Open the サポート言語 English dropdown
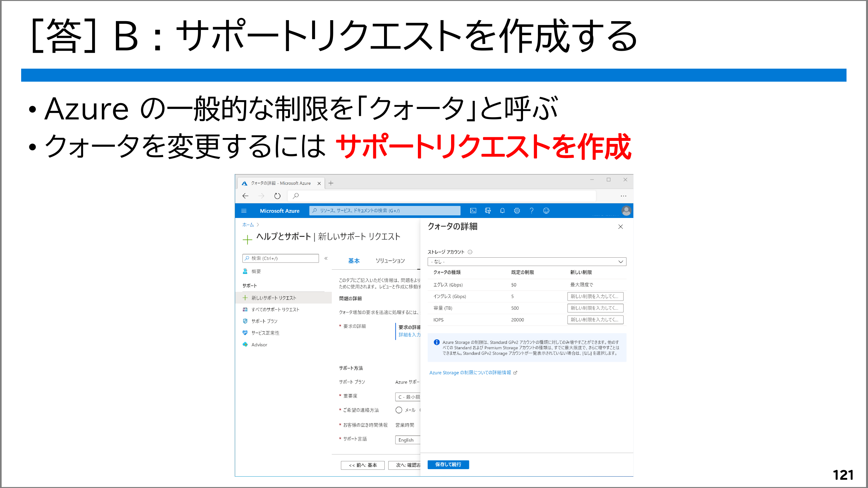This screenshot has height=488, width=868. tap(408, 440)
